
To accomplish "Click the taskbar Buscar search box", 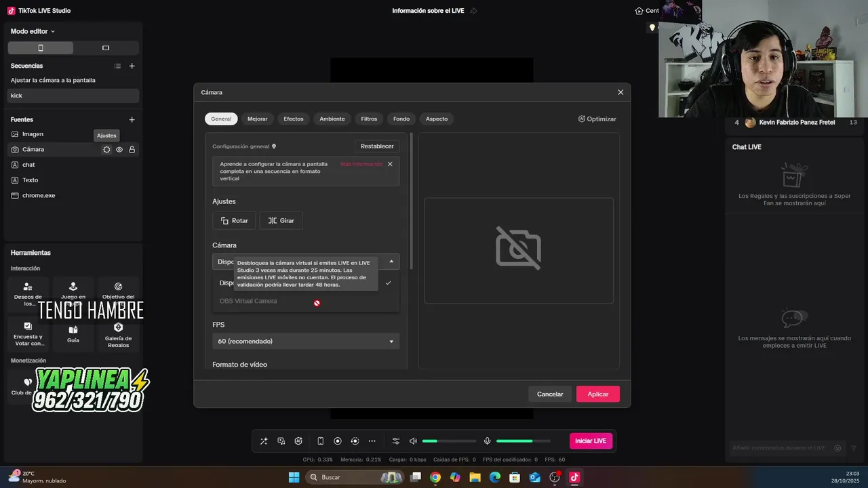I will (356, 477).
